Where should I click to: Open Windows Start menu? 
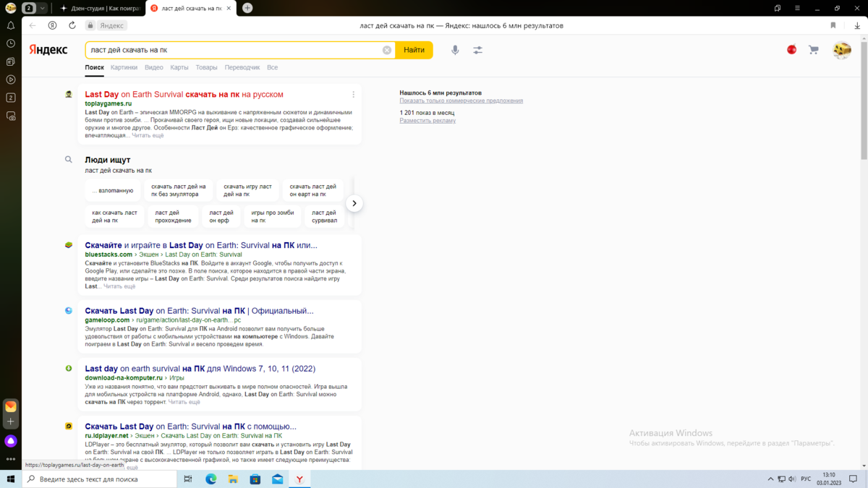pos(11,479)
